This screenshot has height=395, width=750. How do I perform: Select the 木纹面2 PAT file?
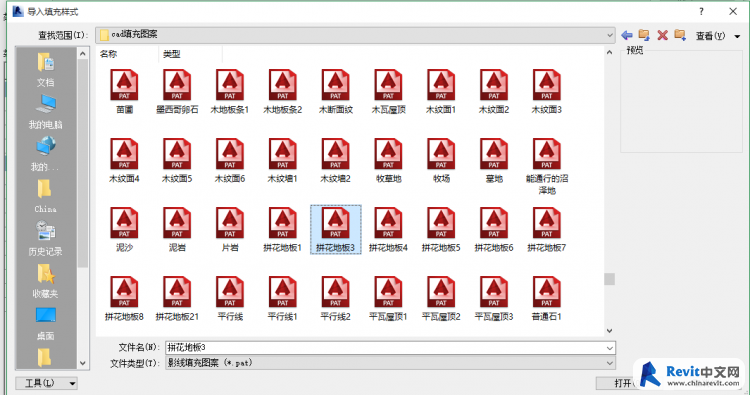494,91
